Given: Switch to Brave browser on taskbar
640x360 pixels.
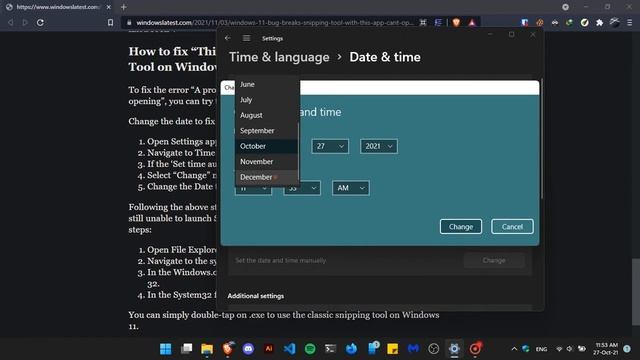Looking at the screenshot, I should (228, 349).
